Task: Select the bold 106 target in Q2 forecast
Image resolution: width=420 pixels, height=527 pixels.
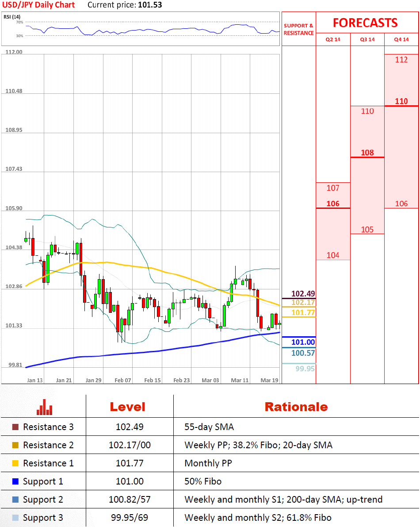Action: point(332,204)
